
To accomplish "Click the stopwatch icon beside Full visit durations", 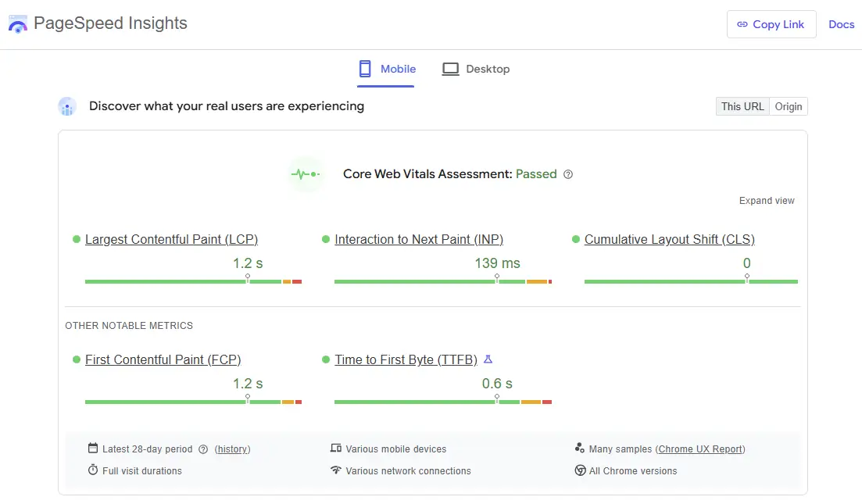I will (x=93, y=470).
